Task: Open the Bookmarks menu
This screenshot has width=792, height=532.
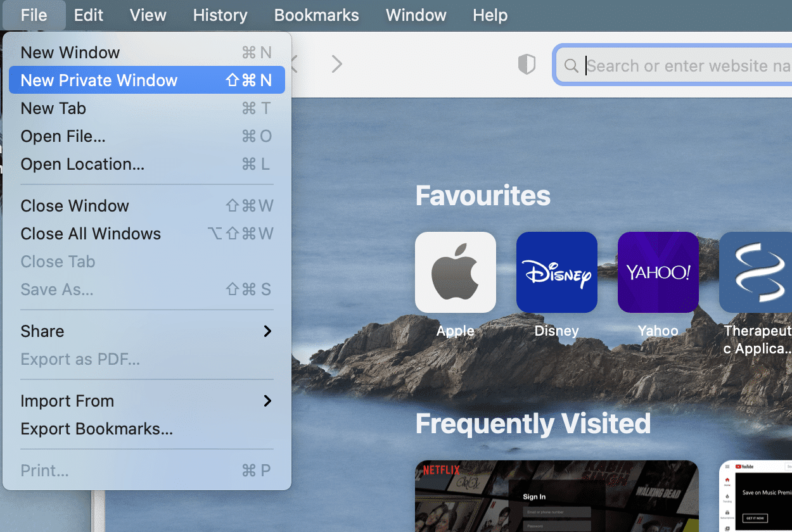Action: click(317, 15)
